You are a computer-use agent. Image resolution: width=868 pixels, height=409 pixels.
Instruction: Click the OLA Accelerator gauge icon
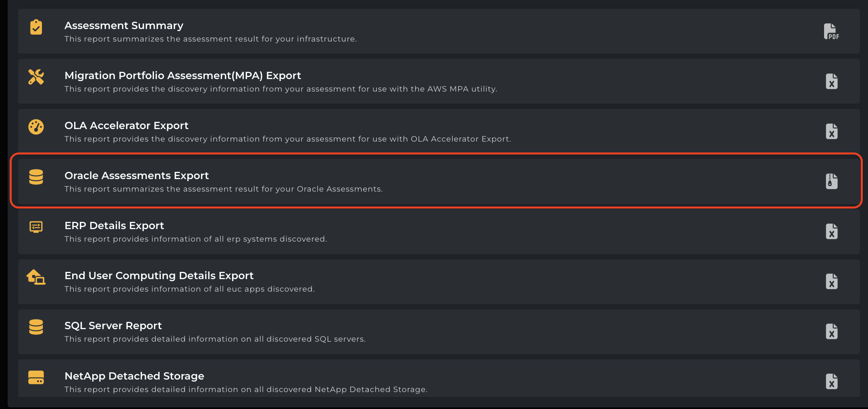pyautogui.click(x=36, y=127)
